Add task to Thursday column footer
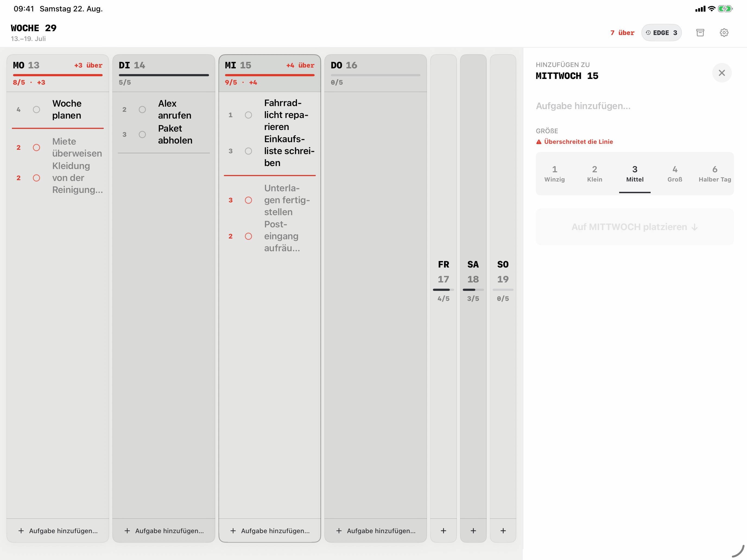 pos(375,531)
